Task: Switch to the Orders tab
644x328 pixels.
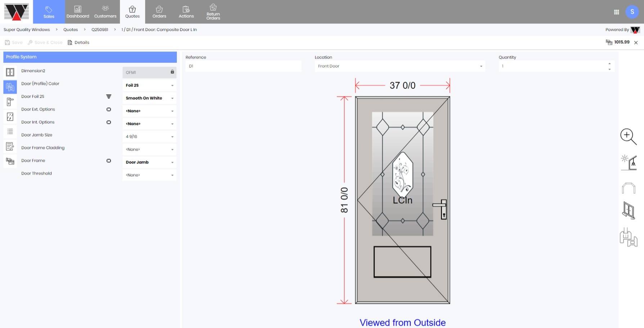Action: coord(159,12)
